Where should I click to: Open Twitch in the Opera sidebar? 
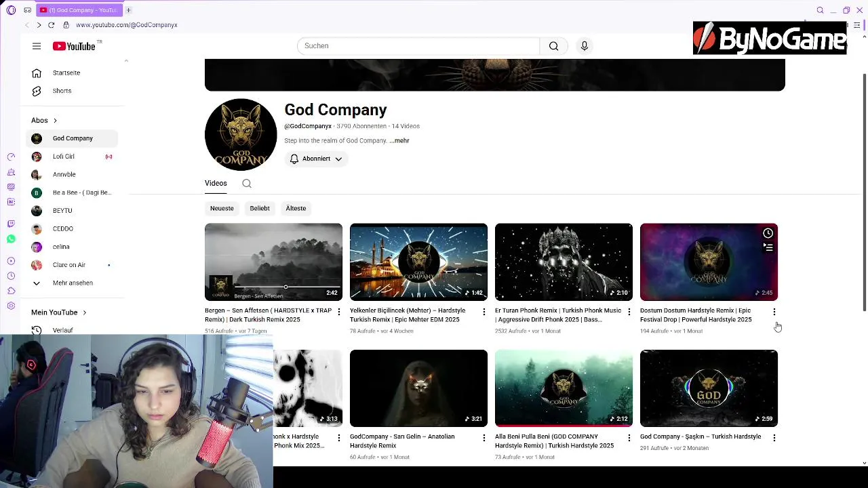(x=11, y=224)
